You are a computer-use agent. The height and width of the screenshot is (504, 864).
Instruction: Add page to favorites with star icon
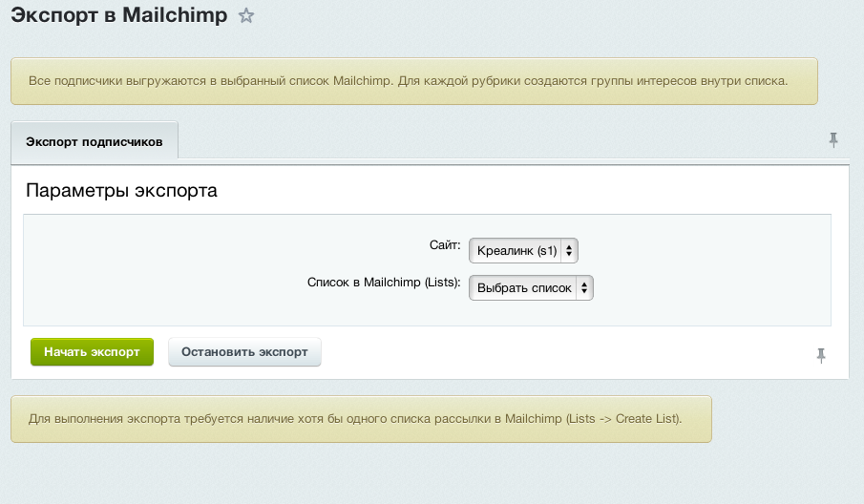pyautogui.click(x=245, y=15)
